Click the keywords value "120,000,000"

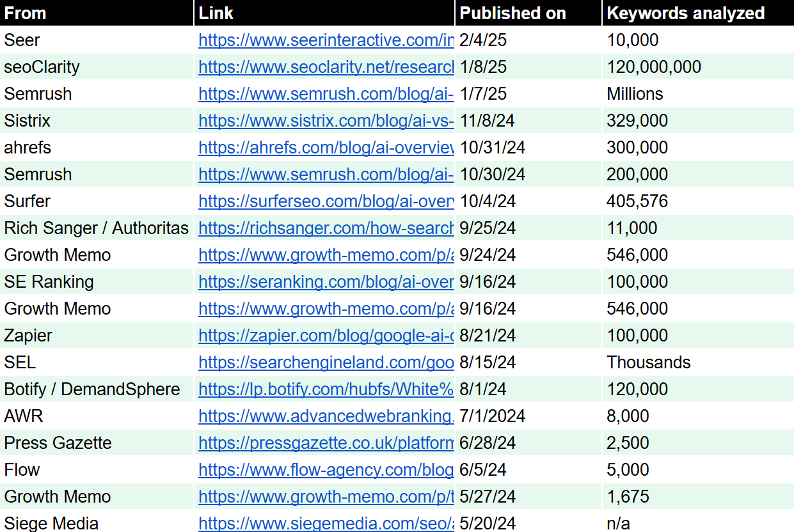point(654,67)
